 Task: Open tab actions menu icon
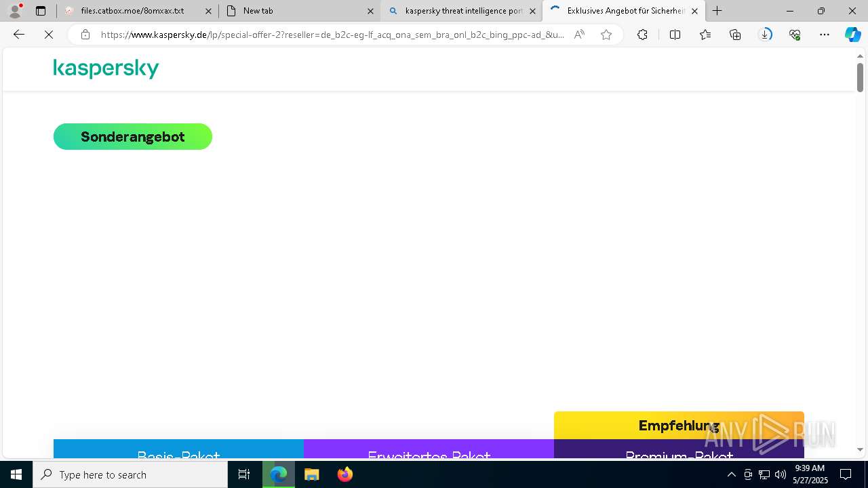[x=41, y=11]
